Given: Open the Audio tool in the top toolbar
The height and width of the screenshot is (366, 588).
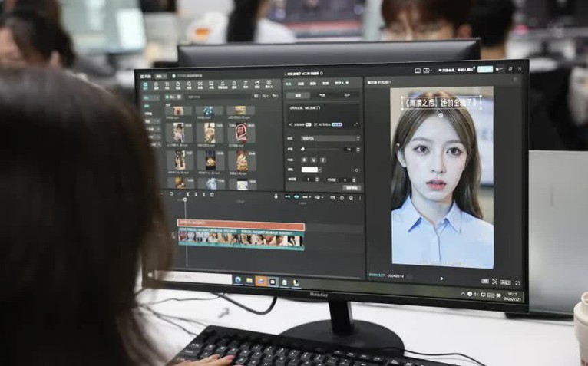Looking at the screenshot, I should pos(156,86).
